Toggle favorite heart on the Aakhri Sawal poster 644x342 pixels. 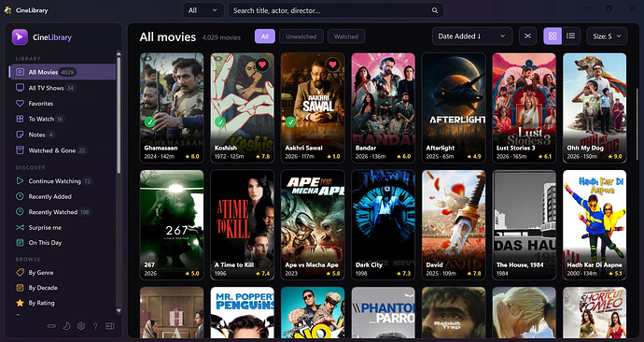coord(333,64)
